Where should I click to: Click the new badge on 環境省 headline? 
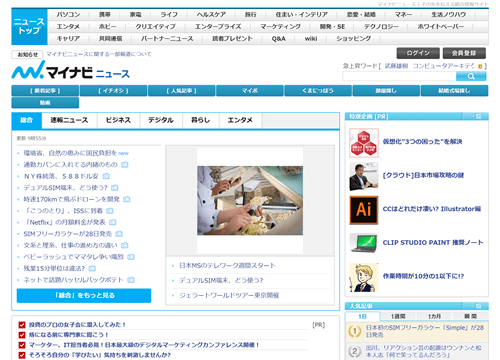(x=123, y=153)
